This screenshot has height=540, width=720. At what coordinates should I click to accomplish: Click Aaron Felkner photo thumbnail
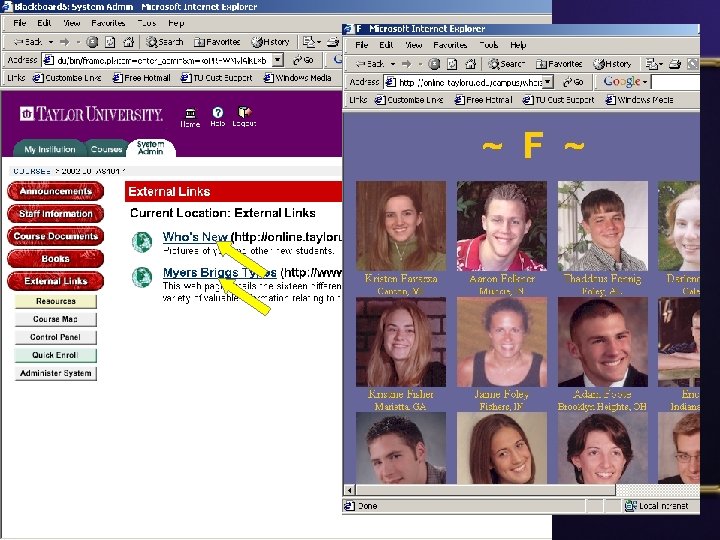[501, 225]
